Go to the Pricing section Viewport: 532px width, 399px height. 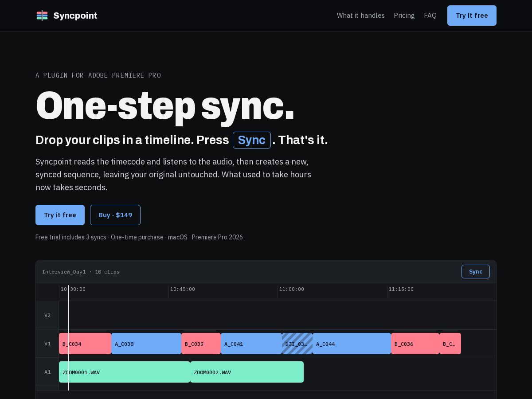[x=404, y=16]
